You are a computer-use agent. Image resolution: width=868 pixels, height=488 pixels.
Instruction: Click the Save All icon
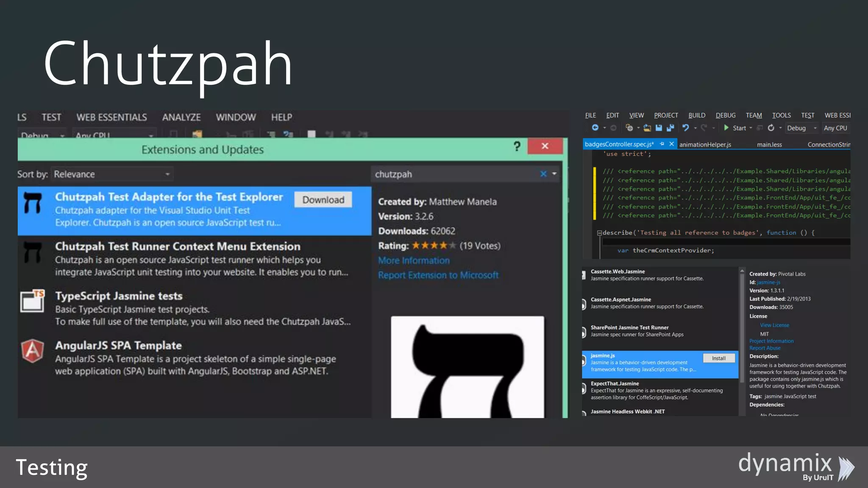(x=670, y=128)
